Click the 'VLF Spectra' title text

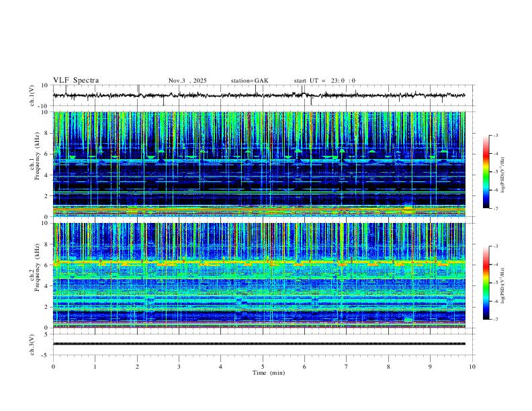(x=76, y=81)
